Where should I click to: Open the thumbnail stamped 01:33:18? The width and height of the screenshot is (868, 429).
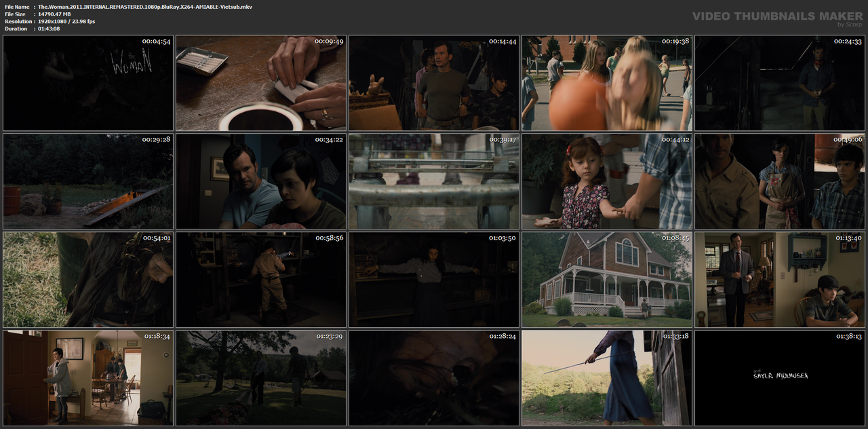point(607,378)
